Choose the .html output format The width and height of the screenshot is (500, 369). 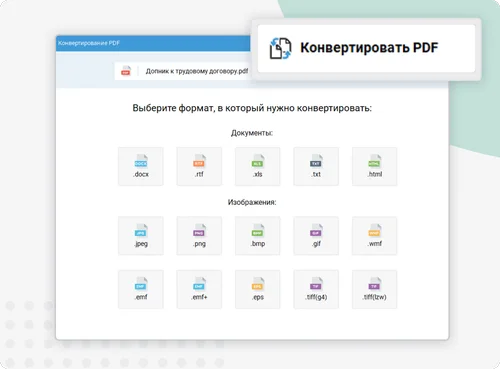pyautogui.click(x=375, y=166)
